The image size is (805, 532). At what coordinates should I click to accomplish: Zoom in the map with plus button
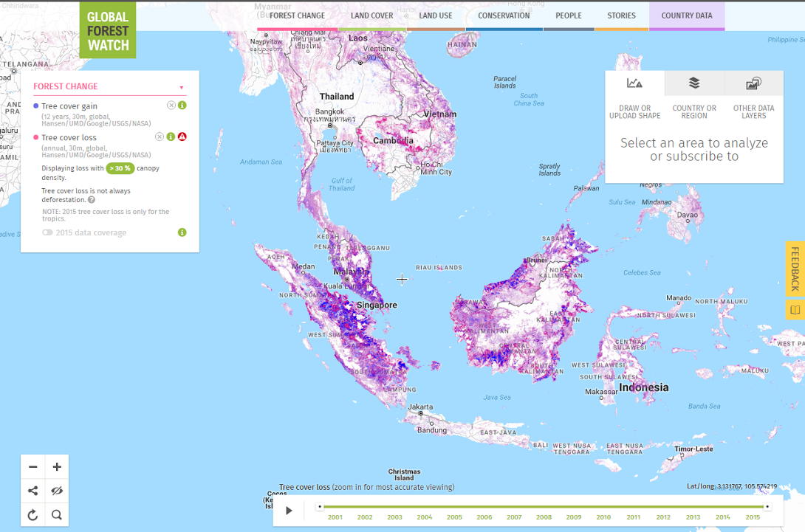[x=57, y=467]
